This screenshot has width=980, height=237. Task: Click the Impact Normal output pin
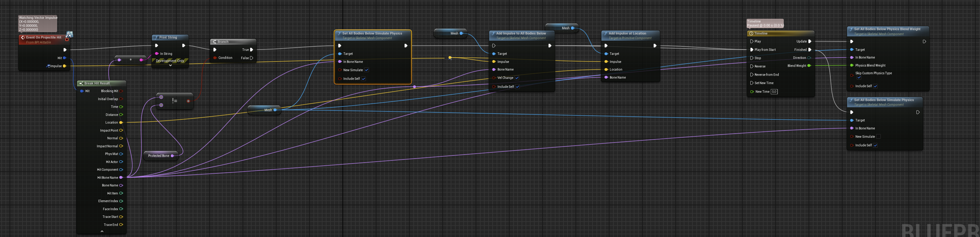click(121, 146)
